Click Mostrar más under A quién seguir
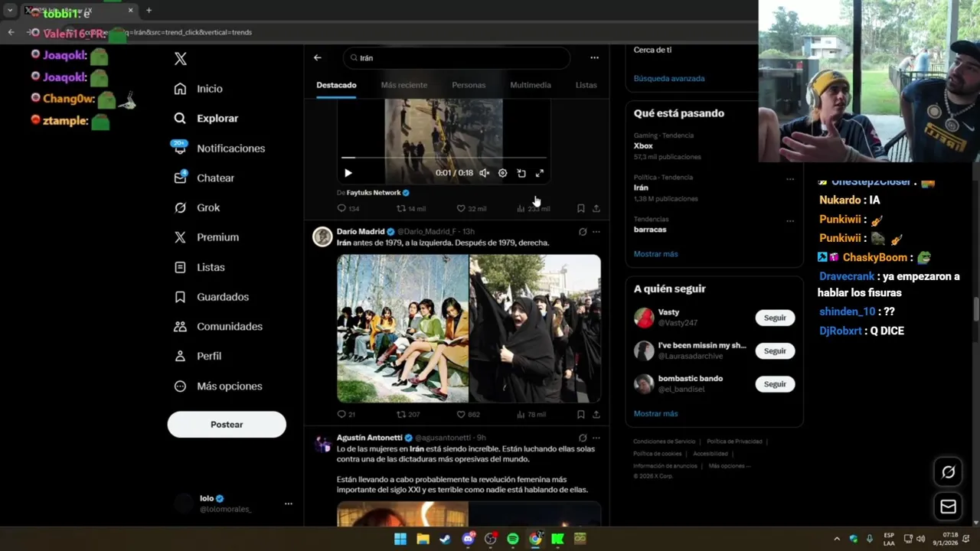 tap(655, 414)
